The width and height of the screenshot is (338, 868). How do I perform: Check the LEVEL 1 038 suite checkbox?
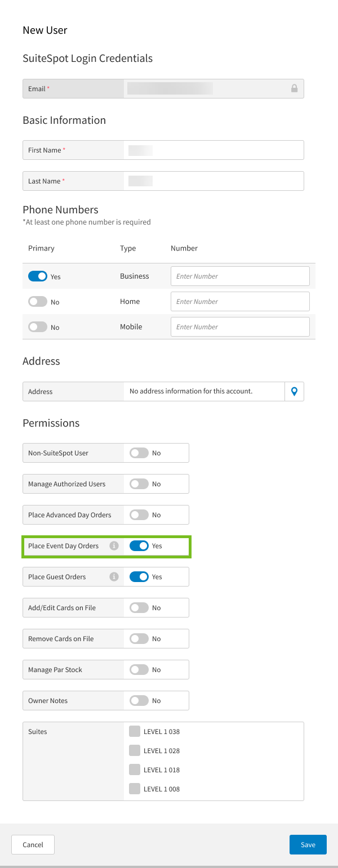(x=135, y=731)
